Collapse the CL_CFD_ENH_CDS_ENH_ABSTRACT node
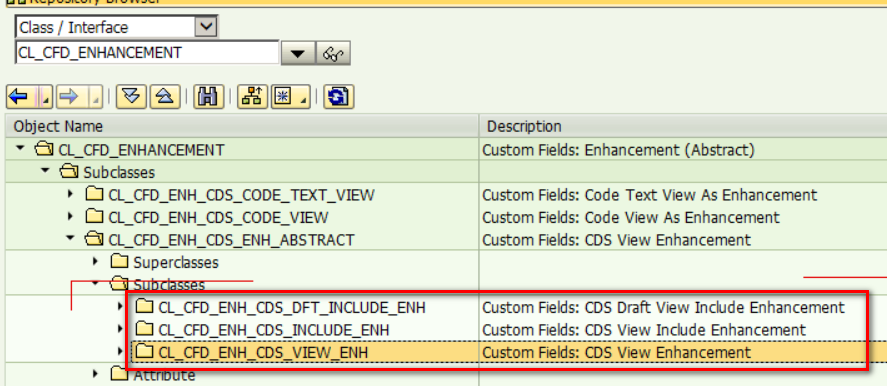Screen dimensions: 887x386 tap(71, 239)
